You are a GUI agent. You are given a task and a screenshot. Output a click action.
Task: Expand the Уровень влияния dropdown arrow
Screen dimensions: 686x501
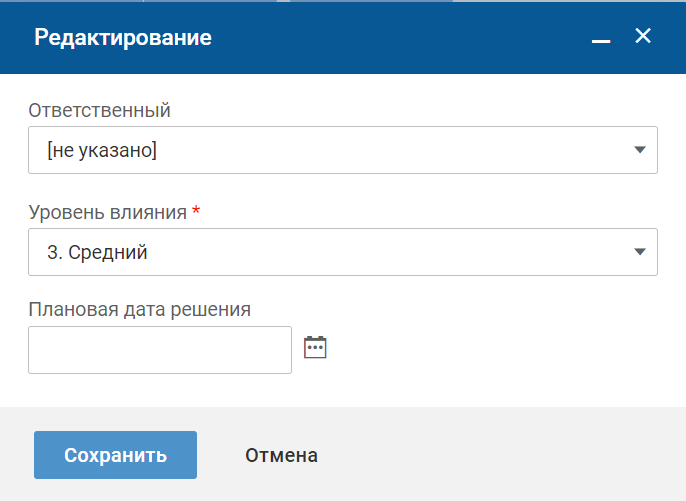[640, 252]
